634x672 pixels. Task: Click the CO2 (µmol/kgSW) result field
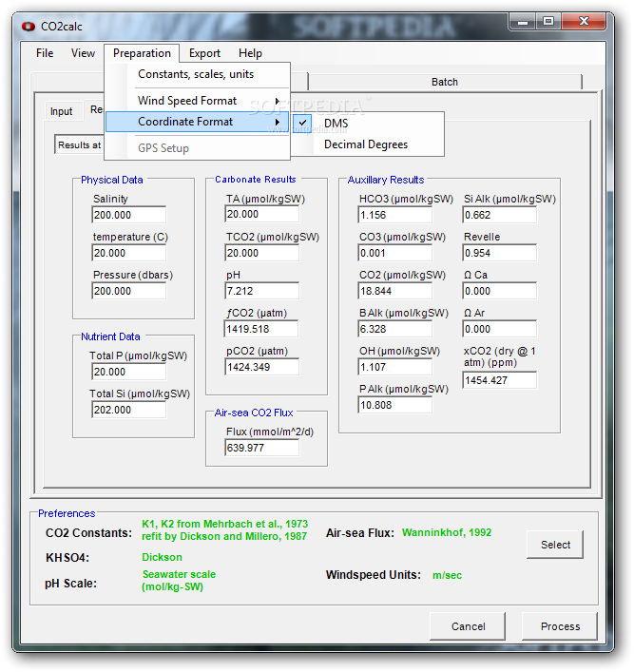[395, 291]
